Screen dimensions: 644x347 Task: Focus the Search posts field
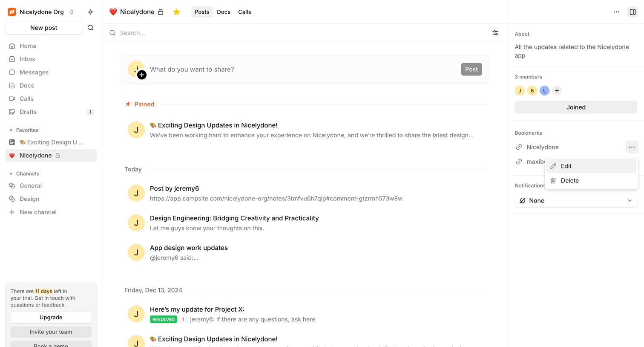pos(298,33)
